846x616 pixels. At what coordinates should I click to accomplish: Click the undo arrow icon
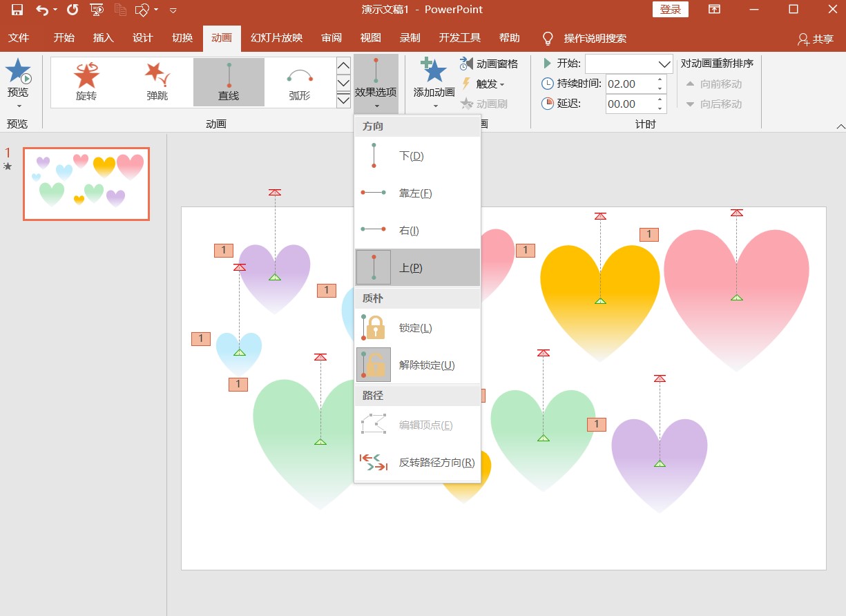click(42, 10)
